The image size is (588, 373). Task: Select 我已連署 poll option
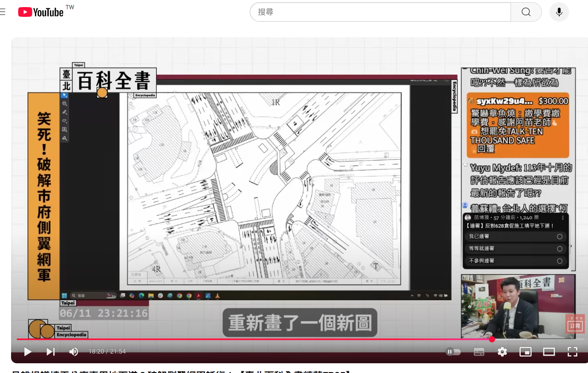coord(515,237)
